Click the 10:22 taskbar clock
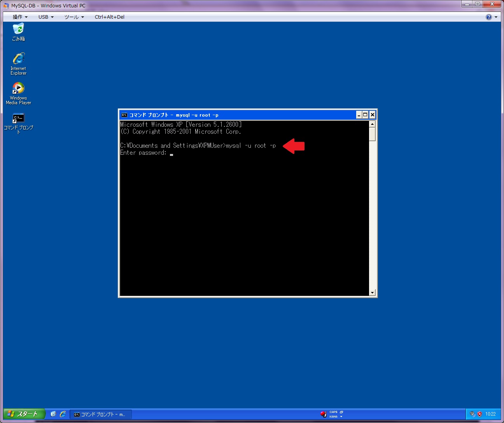This screenshot has height=423, width=504. 490,414
